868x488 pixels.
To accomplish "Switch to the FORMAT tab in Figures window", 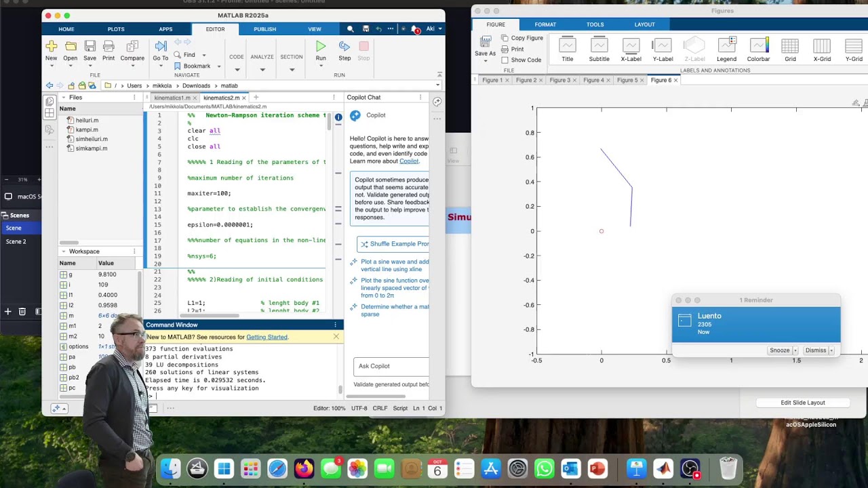I will (545, 24).
